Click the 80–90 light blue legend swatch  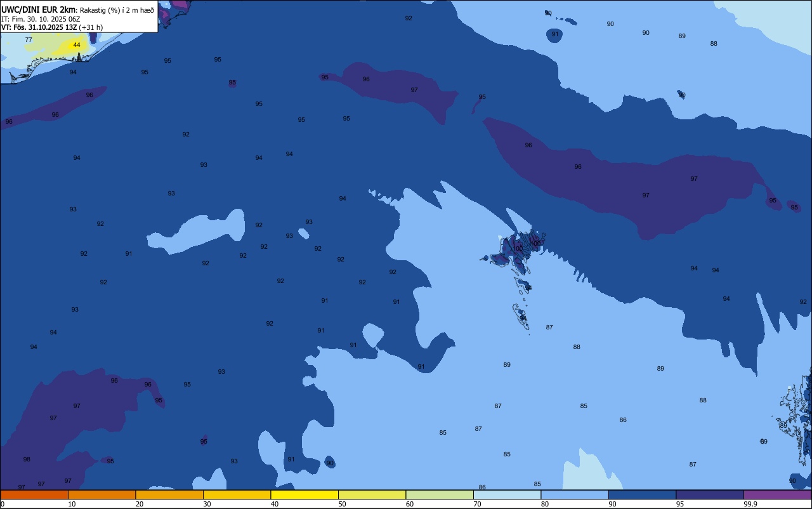pos(575,494)
